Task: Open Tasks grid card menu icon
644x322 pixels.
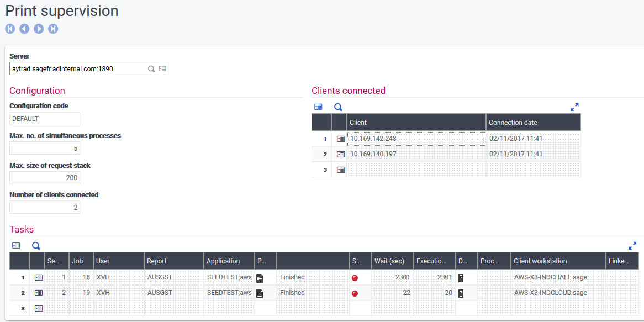Action: point(16,246)
